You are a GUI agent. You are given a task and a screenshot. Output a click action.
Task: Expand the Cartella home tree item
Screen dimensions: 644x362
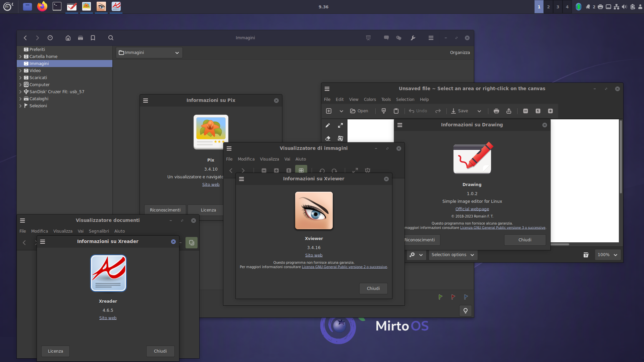click(x=20, y=57)
